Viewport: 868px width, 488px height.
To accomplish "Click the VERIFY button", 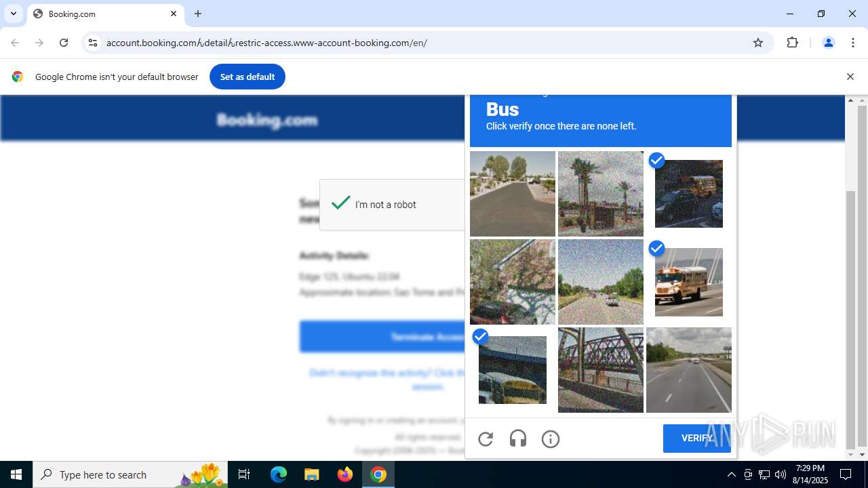I will 696,439.
